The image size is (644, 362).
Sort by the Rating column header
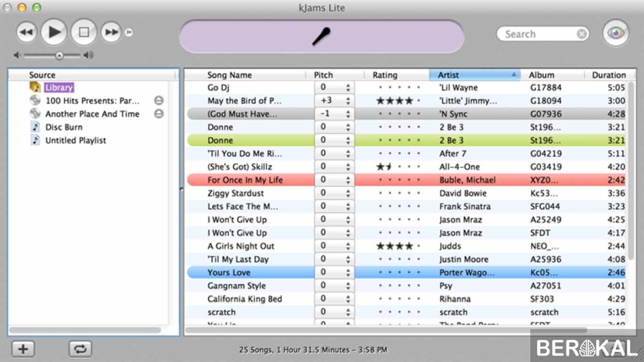(x=396, y=75)
